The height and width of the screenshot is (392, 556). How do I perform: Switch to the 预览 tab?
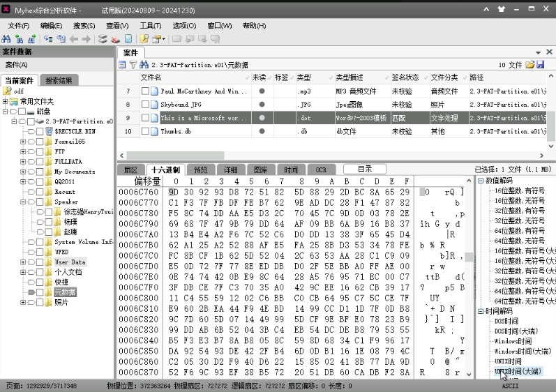click(201, 169)
